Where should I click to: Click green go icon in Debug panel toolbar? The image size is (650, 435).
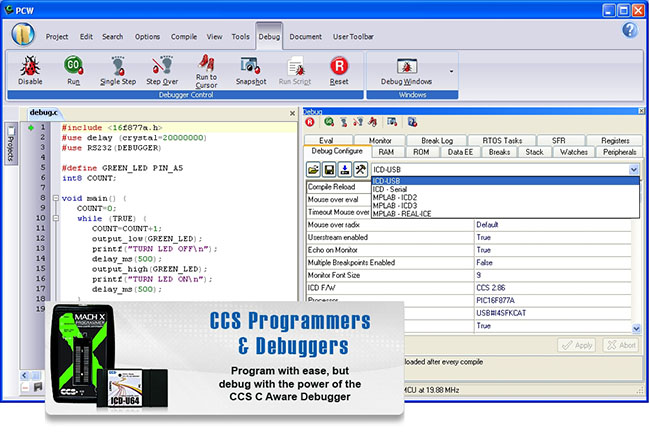pos(329,122)
